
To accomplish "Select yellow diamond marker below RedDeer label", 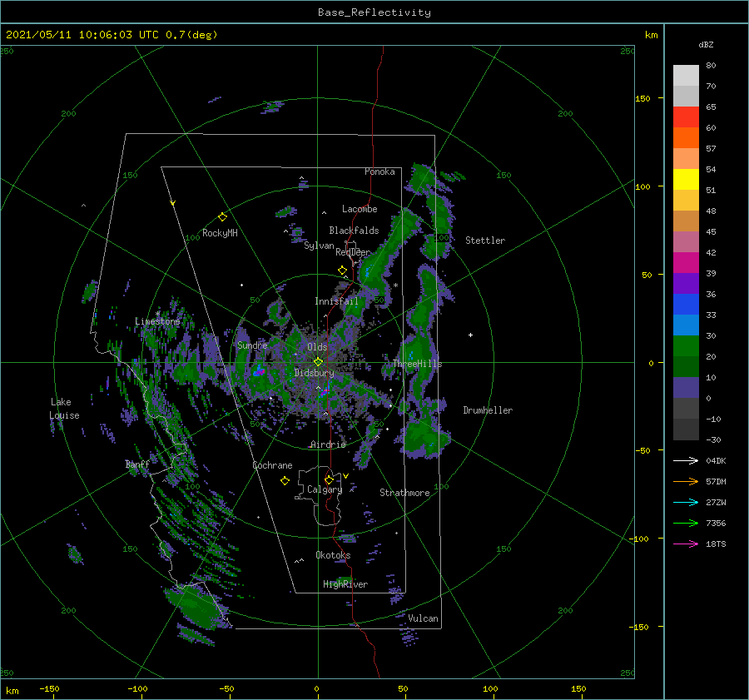I will [x=342, y=271].
